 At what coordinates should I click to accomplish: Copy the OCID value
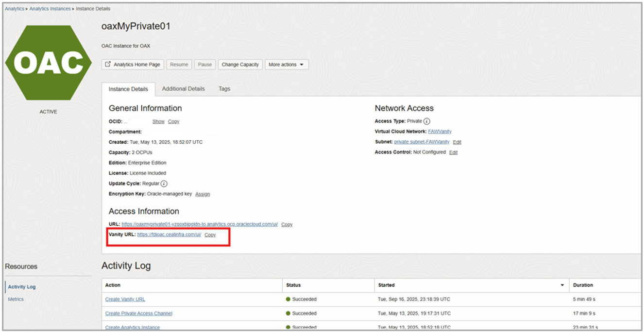(173, 122)
